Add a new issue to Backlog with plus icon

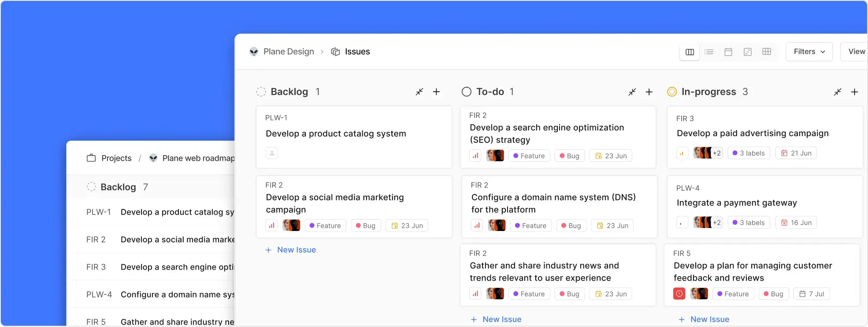click(436, 92)
